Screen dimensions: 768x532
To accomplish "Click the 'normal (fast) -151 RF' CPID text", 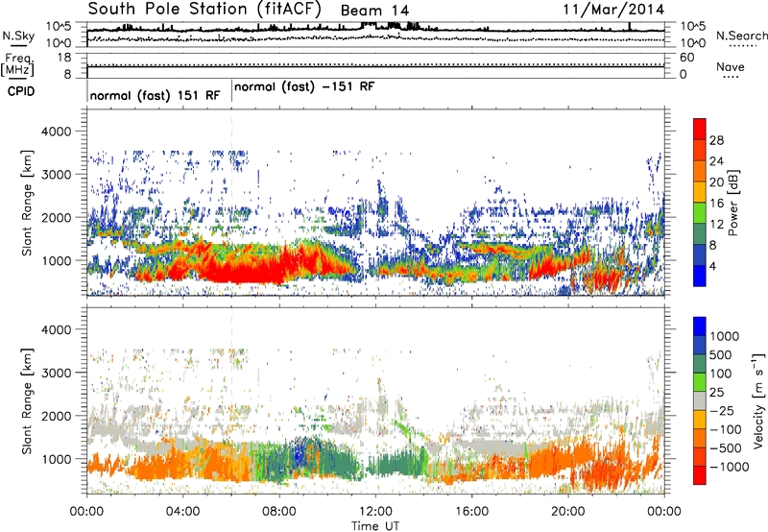I will (x=304, y=86).
